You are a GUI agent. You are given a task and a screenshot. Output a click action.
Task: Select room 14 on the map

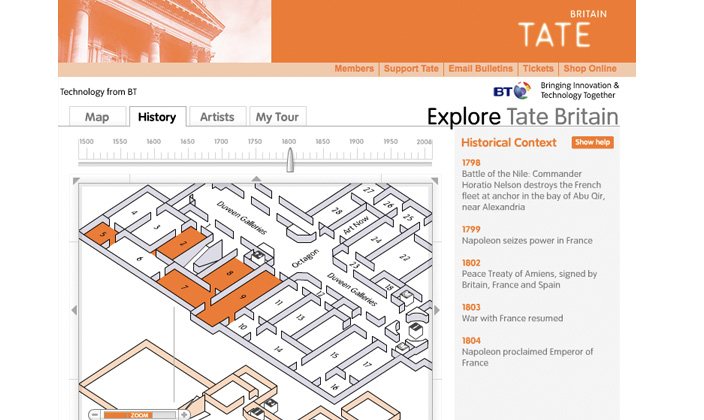(x=278, y=349)
